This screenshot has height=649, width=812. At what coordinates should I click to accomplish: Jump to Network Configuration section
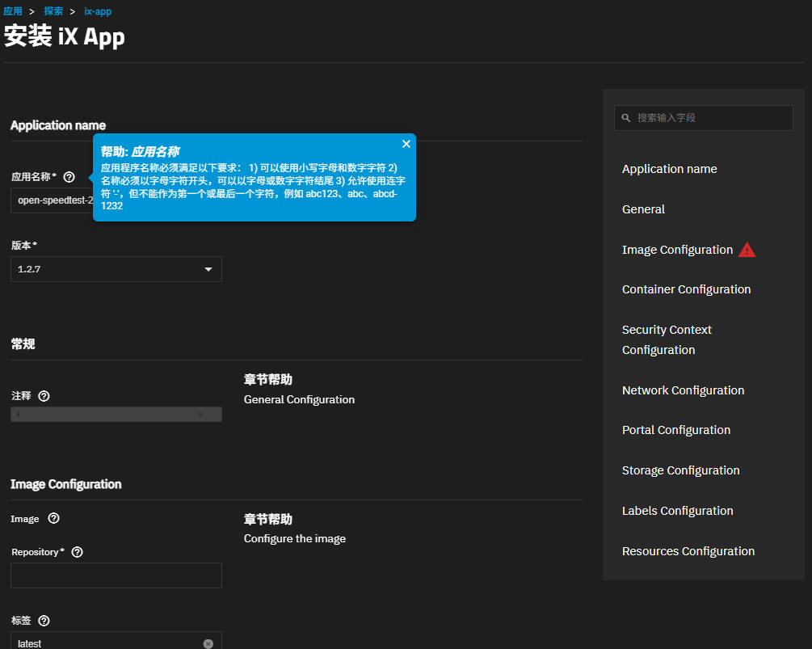pos(683,390)
